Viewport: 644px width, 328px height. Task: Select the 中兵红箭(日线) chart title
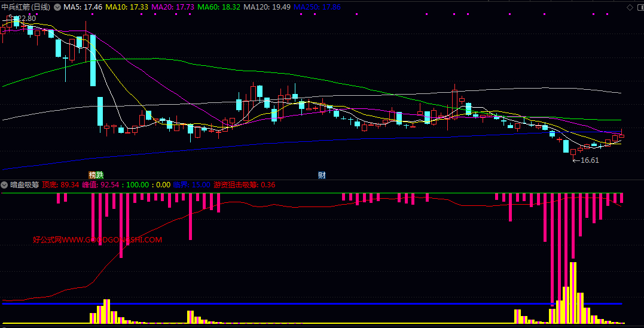tap(26, 7)
